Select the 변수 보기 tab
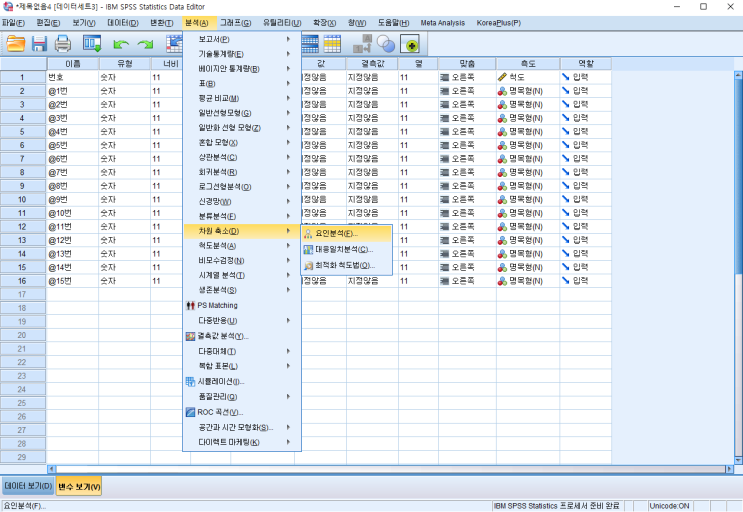This screenshot has height=512, width=743. tap(79, 486)
